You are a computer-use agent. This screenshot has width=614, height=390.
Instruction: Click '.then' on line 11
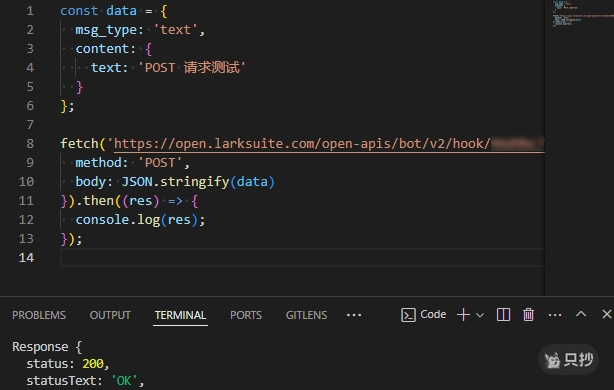pos(94,200)
